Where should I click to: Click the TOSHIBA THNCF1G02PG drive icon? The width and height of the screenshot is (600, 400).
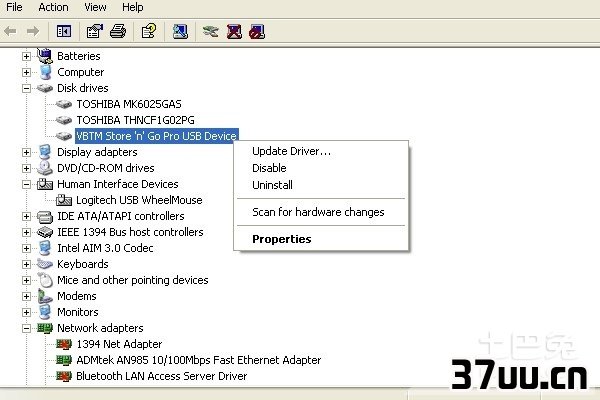click(64, 120)
